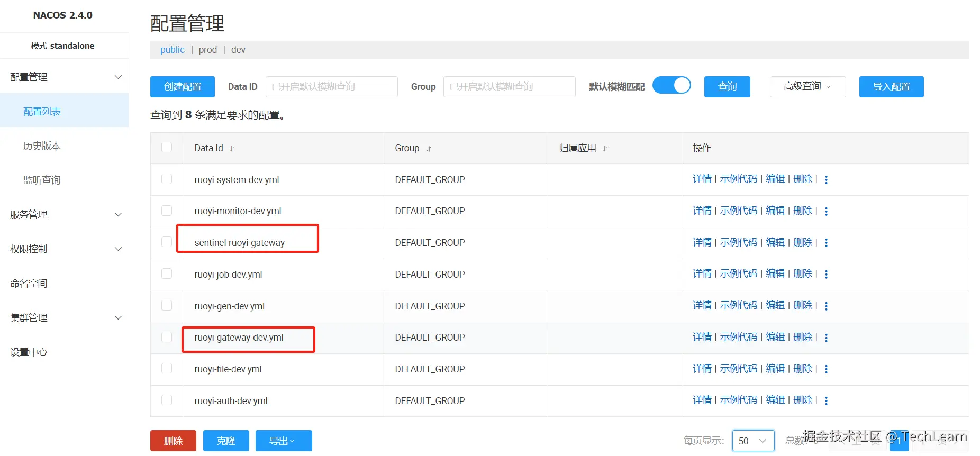
Task: Open the page size dropdown showing 50
Action: tap(753, 441)
